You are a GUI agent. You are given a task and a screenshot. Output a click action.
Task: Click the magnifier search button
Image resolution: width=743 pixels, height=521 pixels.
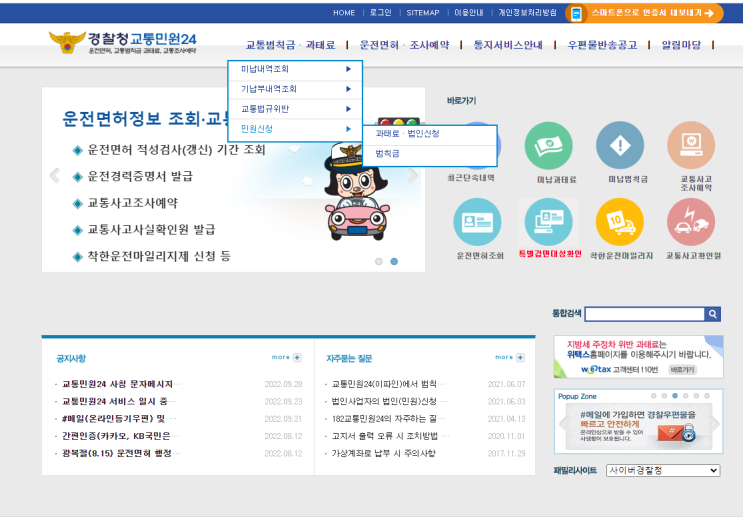tap(713, 314)
